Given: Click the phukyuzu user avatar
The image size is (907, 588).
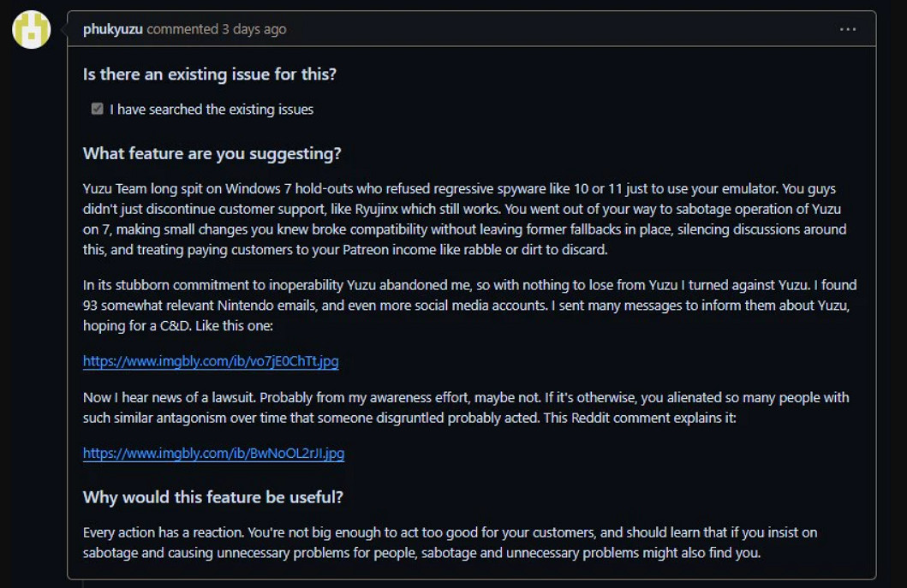Looking at the screenshot, I should (x=31, y=30).
